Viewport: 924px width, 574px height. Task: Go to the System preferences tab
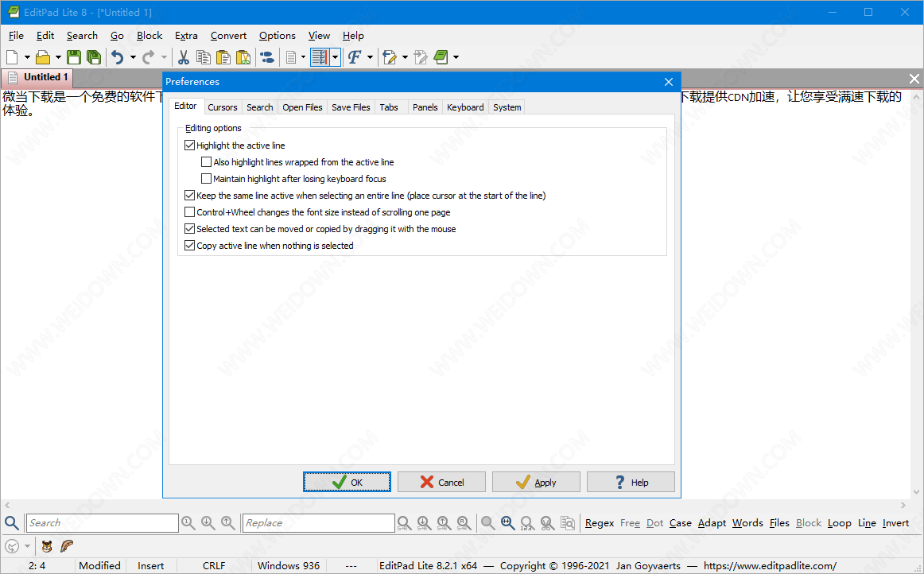pos(507,107)
